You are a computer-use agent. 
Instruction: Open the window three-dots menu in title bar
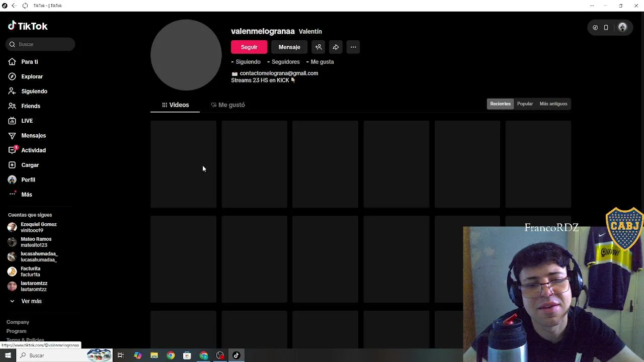coord(592,6)
